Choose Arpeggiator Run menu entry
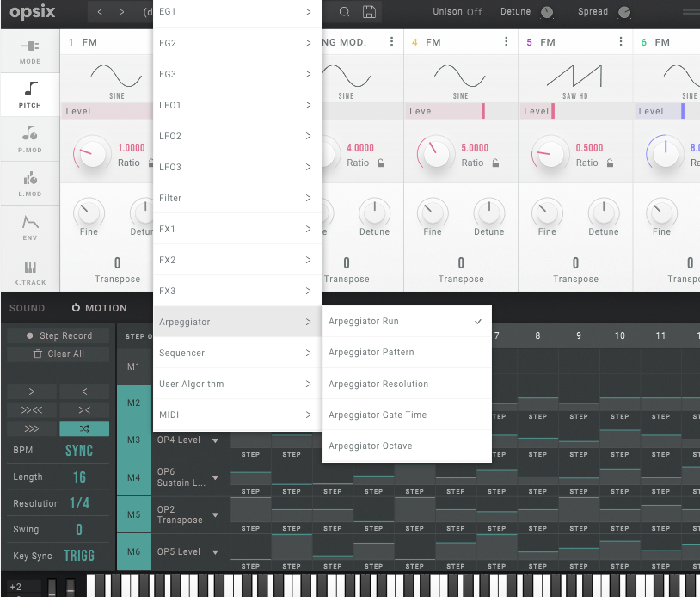This screenshot has width=700, height=597. [x=407, y=321]
